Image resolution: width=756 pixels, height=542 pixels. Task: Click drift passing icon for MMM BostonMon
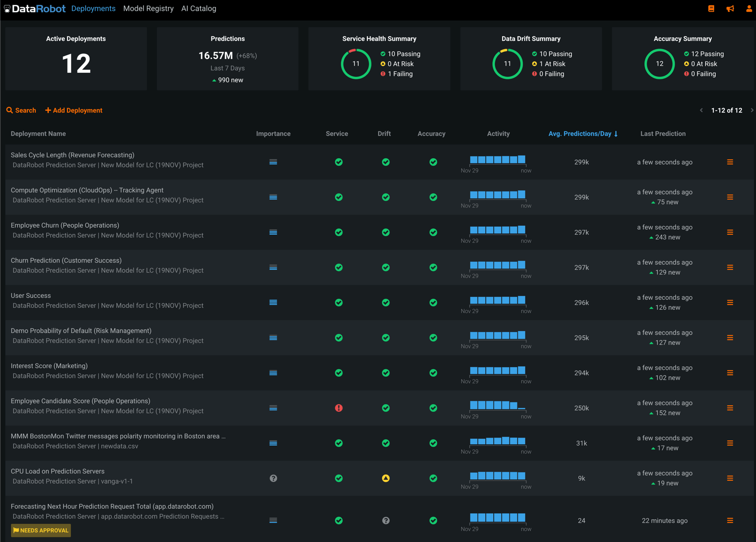[x=386, y=443]
